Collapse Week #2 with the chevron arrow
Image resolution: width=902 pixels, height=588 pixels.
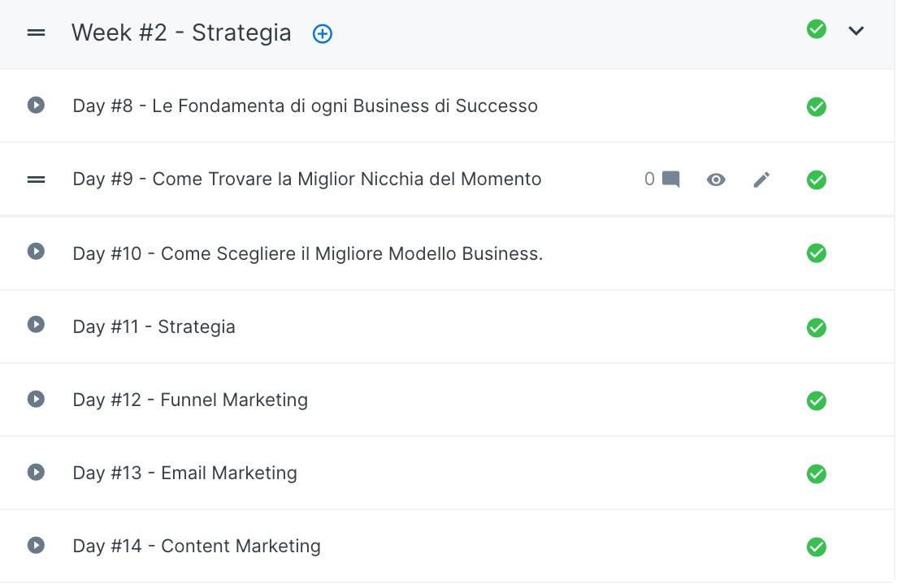click(856, 31)
